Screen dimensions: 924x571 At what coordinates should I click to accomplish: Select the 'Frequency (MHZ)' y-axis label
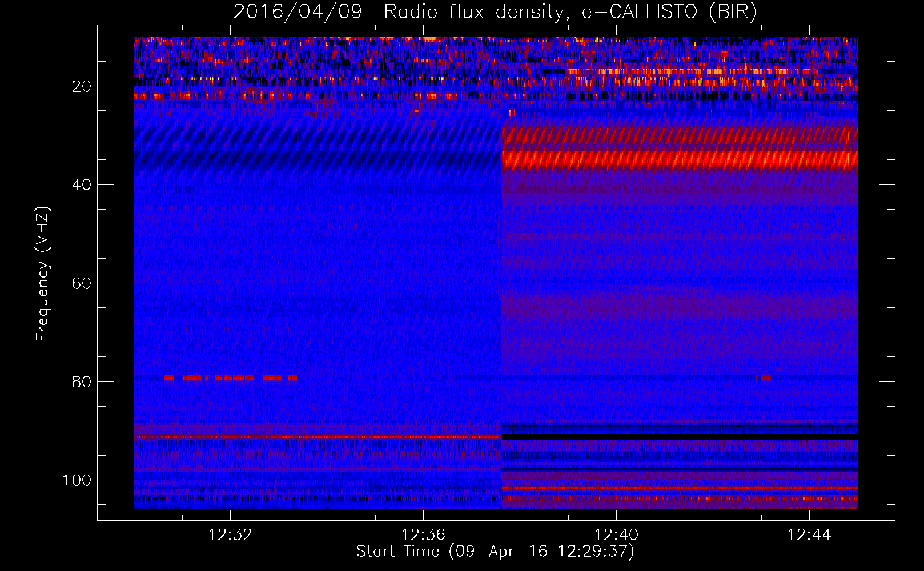(x=43, y=274)
